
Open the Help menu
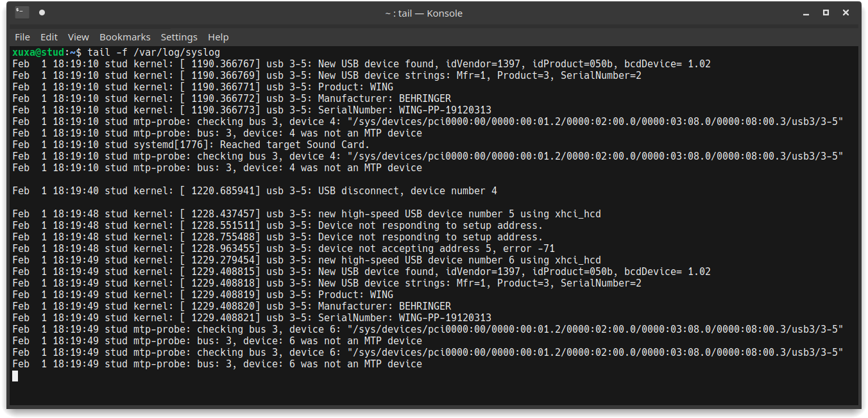coord(218,37)
